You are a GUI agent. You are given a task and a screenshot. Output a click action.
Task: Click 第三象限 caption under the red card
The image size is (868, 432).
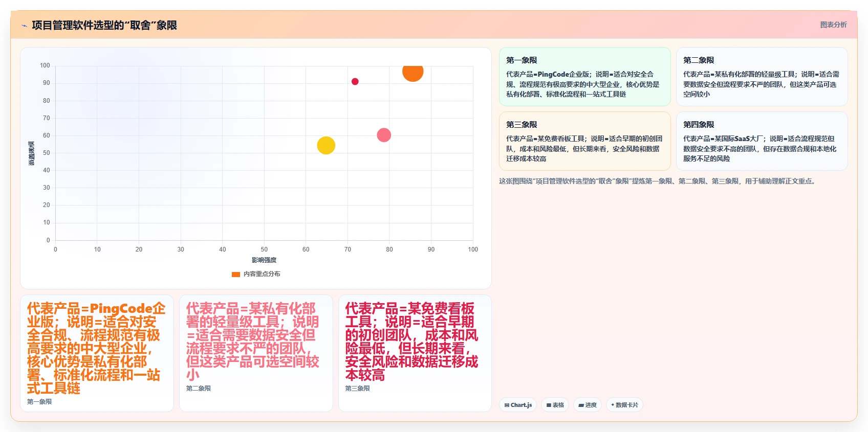tap(357, 389)
